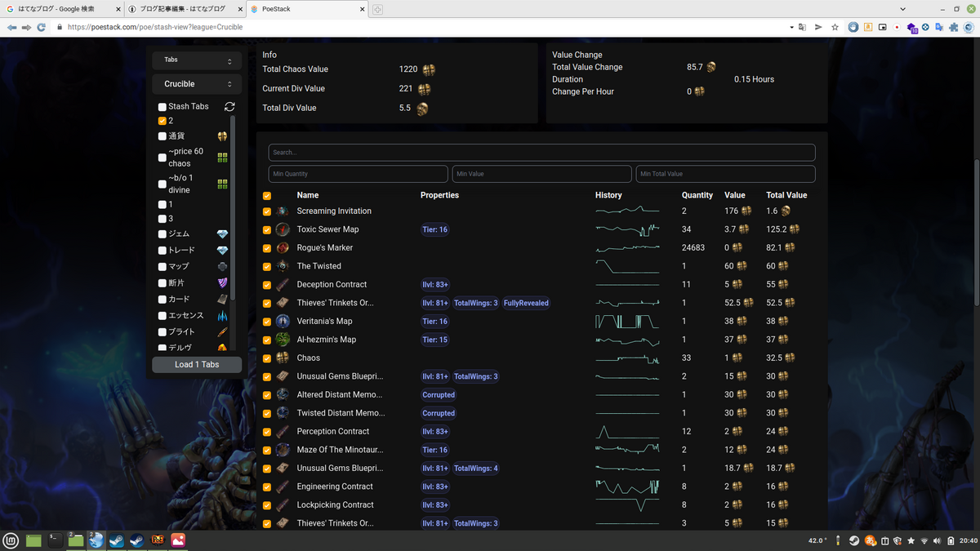Uncheck the Screaming Invitation row checkbox
Image resolution: width=980 pixels, height=551 pixels.
(267, 211)
